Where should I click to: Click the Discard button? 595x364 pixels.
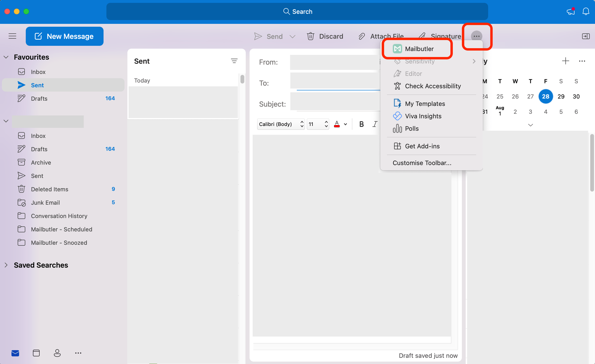[x=325, y=36]
